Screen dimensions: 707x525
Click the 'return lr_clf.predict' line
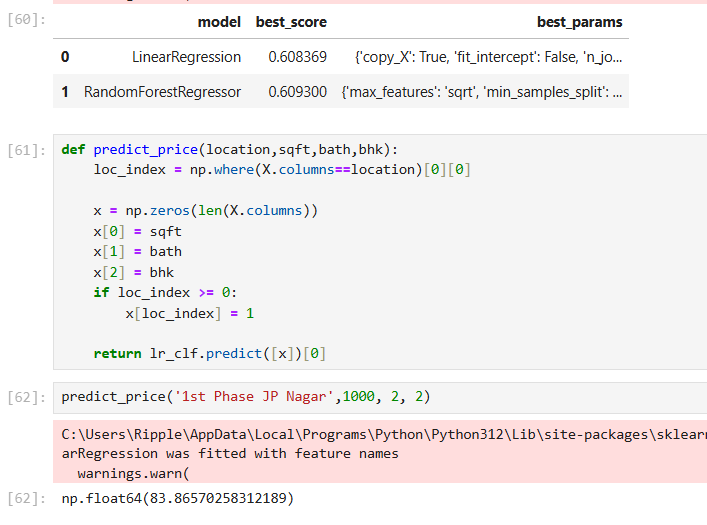click(x=210, y=354)
